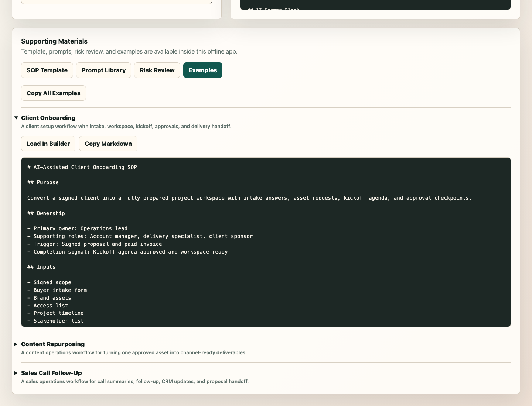Click the Supporting Materials heading
Screen dimensions: 532x406
(x=54, y=41)
